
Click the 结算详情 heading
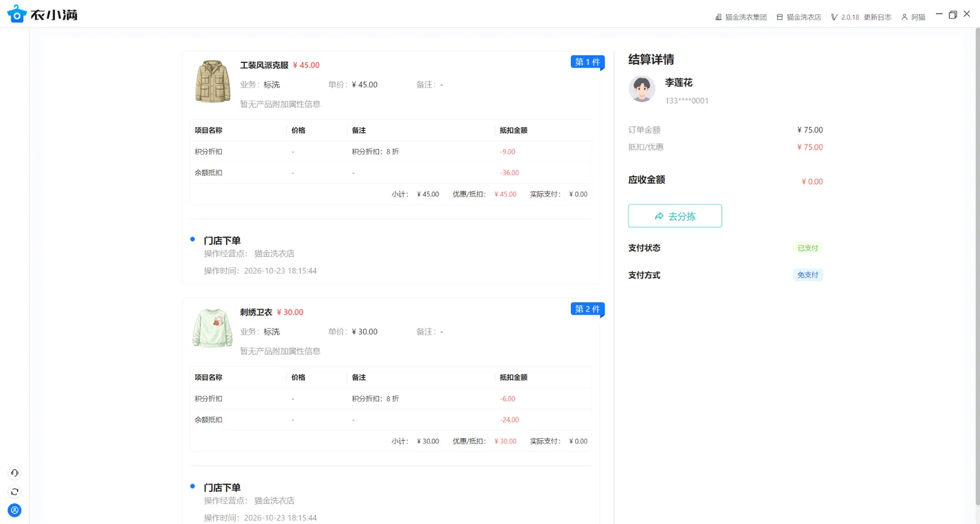[x=651, y=59]
